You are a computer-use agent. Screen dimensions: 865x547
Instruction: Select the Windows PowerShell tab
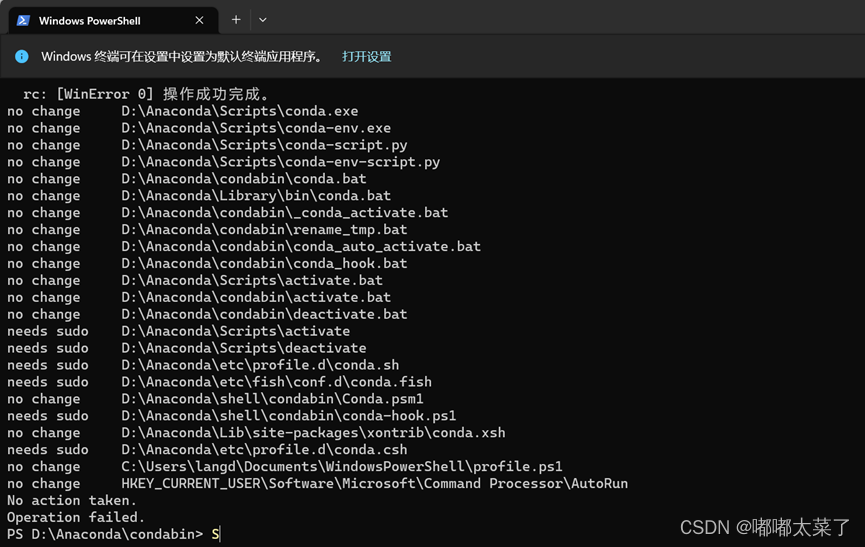(x=114, y=20)
